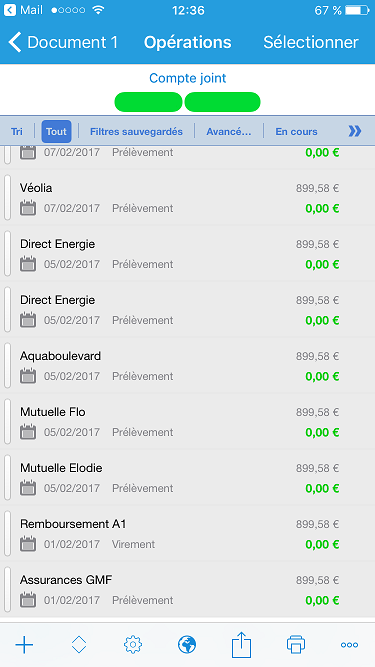This screenshot has height=667, width=375.
Task: Tap the globe icon in bottom toolbar
Action: click(x=187, y=645)
